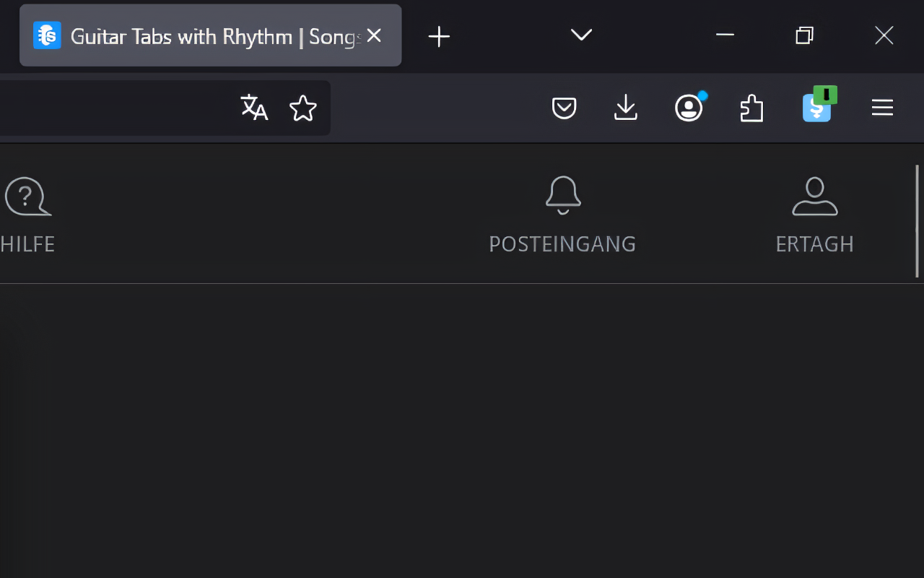Restore down the browser window
Screen dimensions: 924x578
(x=804, y=35)
